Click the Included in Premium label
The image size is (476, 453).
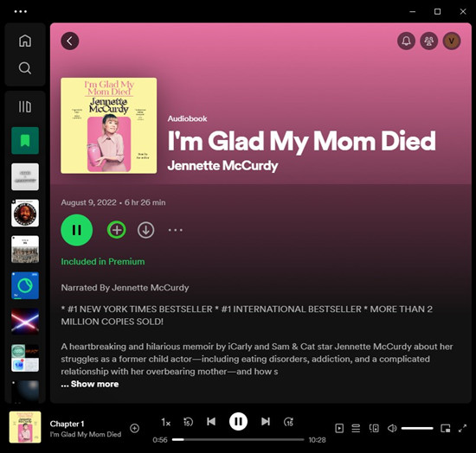coord(103,262)
